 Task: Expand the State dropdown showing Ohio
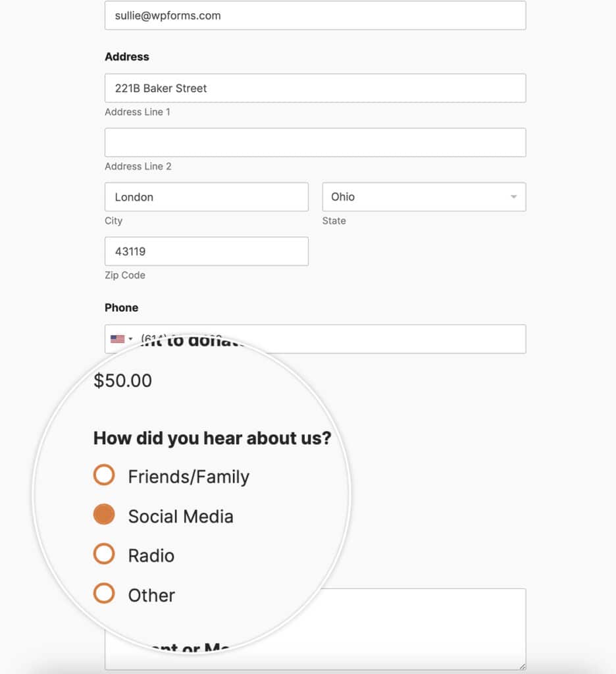pyautogui.click(x=424, y=197)
